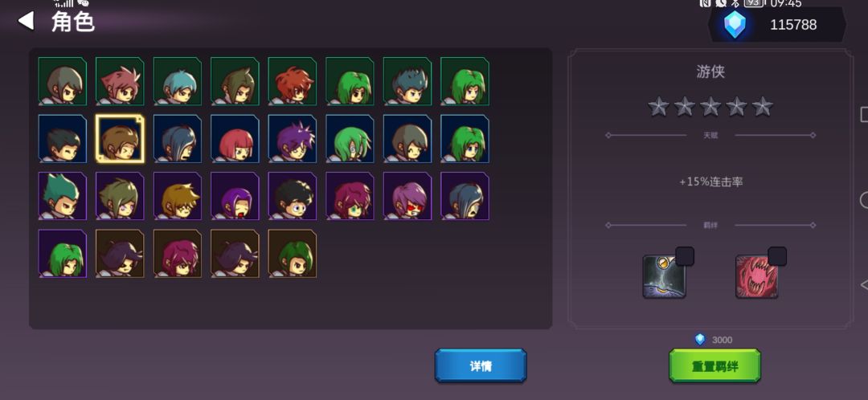
Task: Choose the purple hooded shouting character
Action: 235,197
